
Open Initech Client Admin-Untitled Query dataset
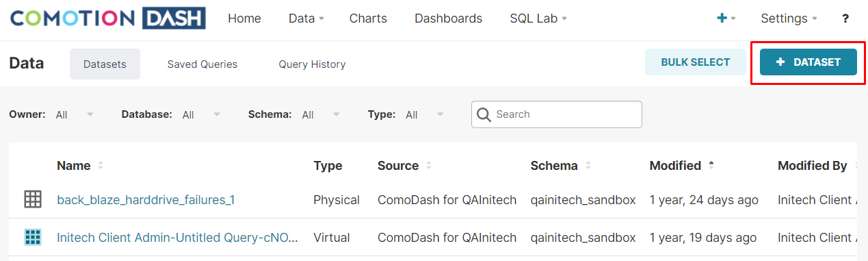177,238
